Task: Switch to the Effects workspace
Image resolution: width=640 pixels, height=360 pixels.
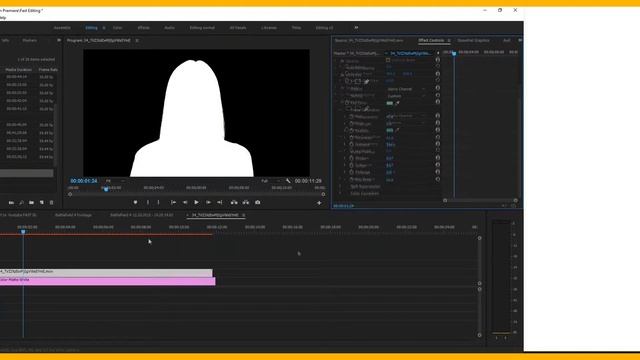Action: coord(144,28)
